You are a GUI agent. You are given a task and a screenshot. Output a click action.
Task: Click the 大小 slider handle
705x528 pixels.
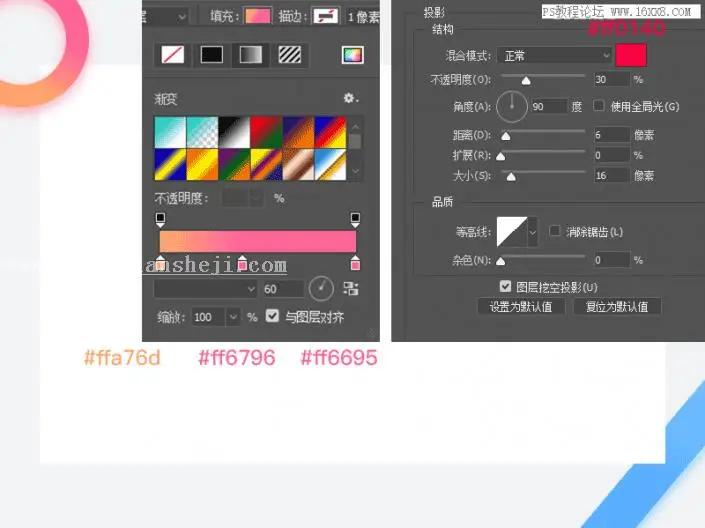coord(511,177)
